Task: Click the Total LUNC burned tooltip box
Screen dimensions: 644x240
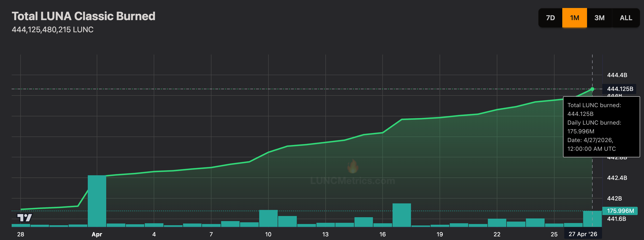Action: (x=601, y=127)
